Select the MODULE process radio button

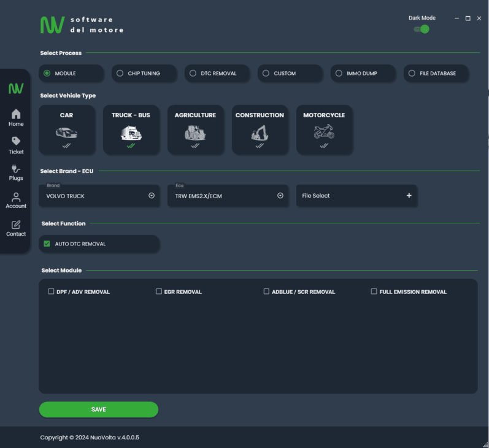(x=47, y=73)
